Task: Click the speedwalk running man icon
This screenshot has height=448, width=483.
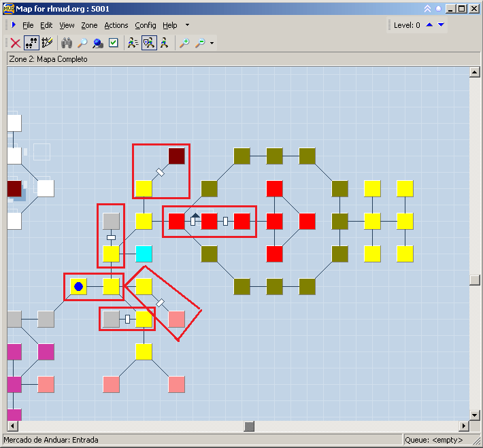Action: coord(133,43)
